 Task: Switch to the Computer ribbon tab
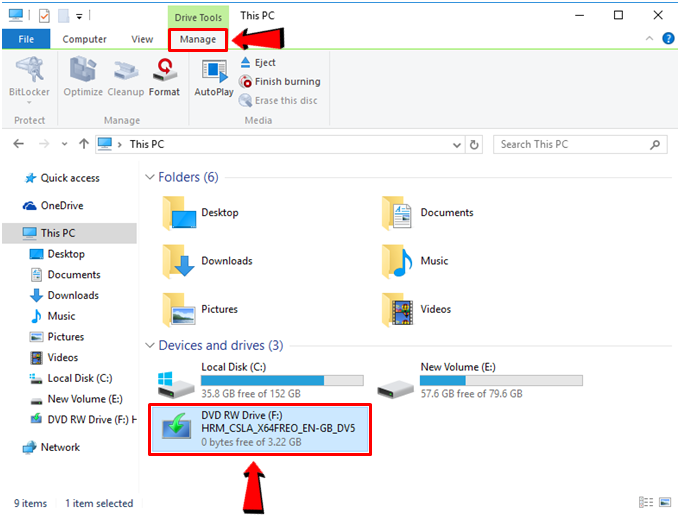(x=84, y=39)
